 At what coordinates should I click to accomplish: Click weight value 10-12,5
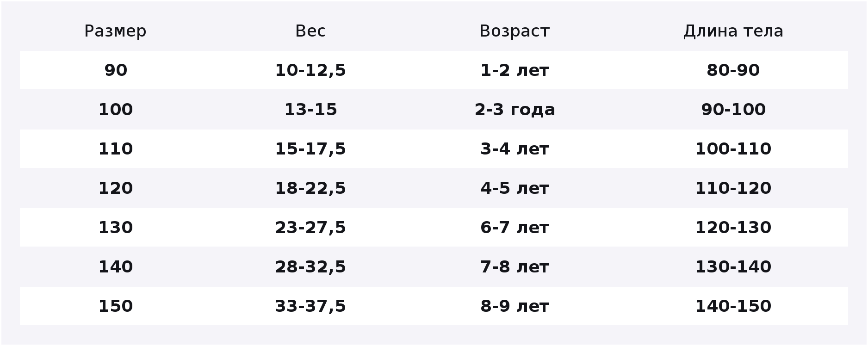[310, 70]
